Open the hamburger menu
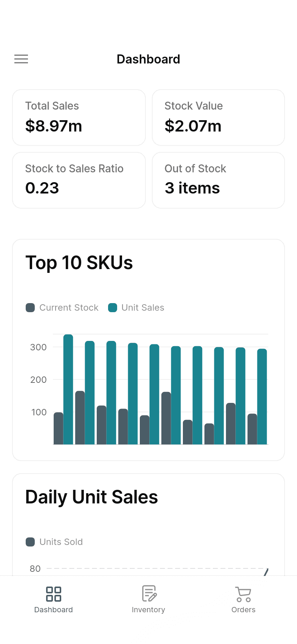 tap(21, 59)
